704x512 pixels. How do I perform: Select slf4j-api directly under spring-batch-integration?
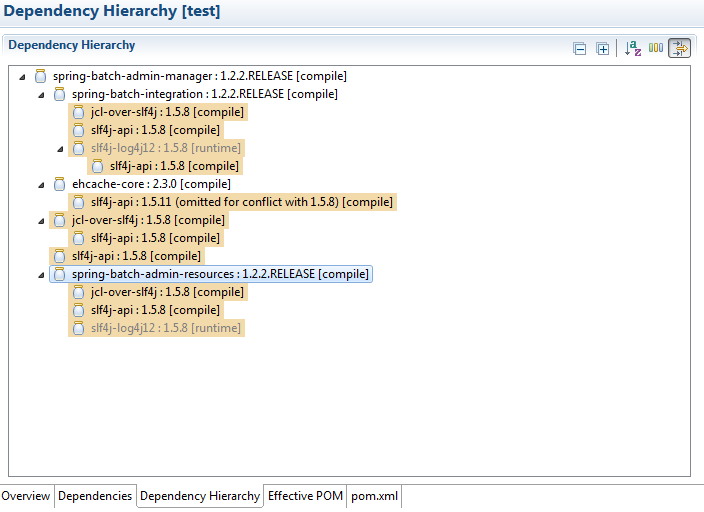point(146,130)
